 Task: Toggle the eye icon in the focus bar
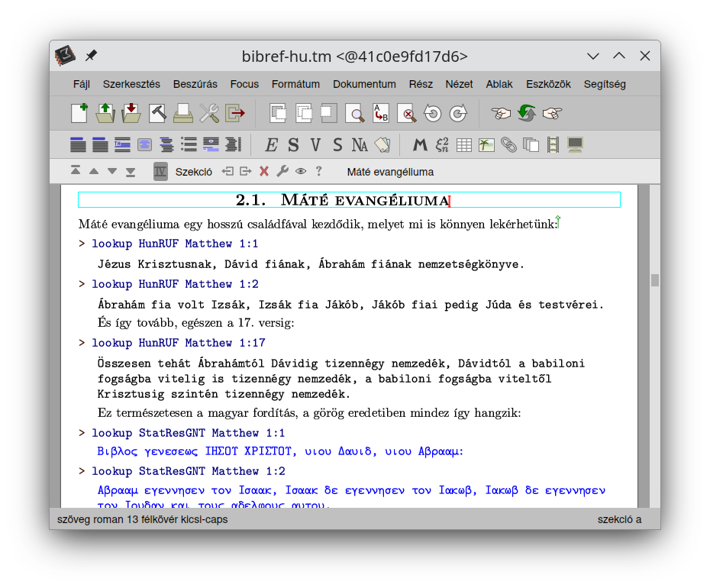[x=301, y=172]
